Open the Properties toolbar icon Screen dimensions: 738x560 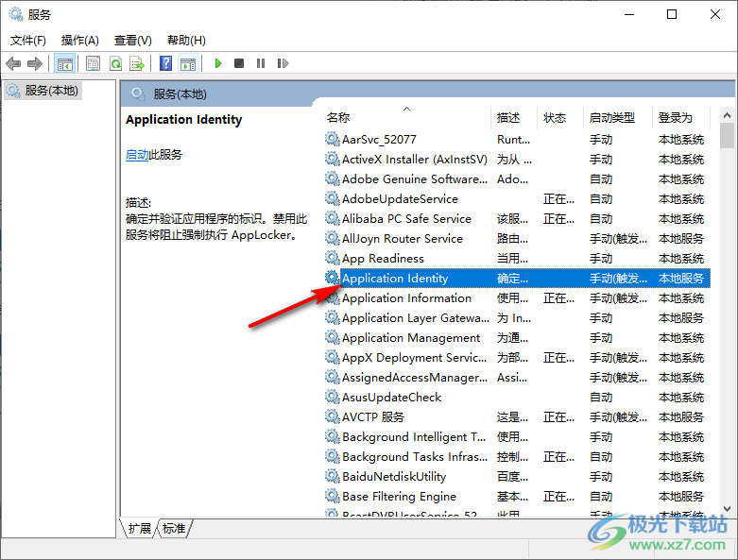[93, 63]
